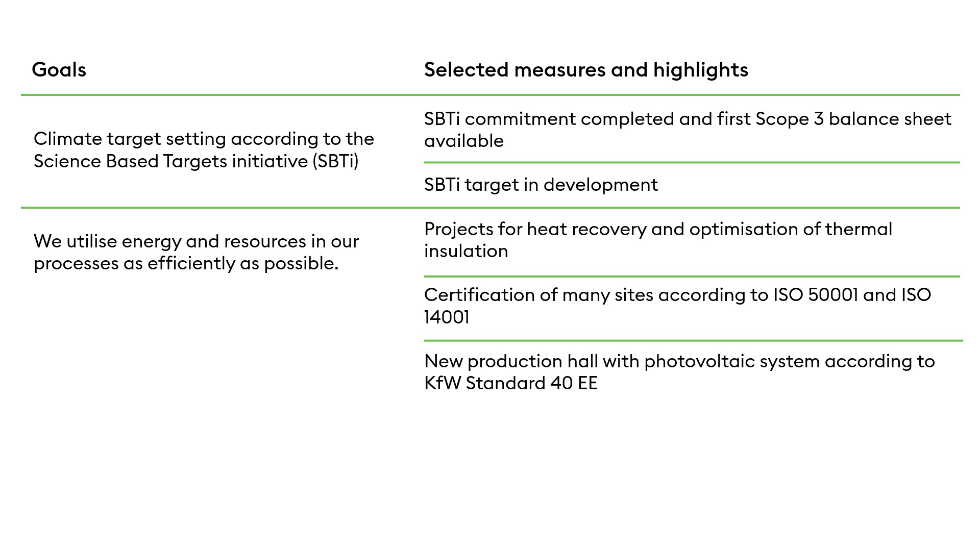
Task: Click the 'Selected measures and highlights' heading
Action: click(585, 70)
